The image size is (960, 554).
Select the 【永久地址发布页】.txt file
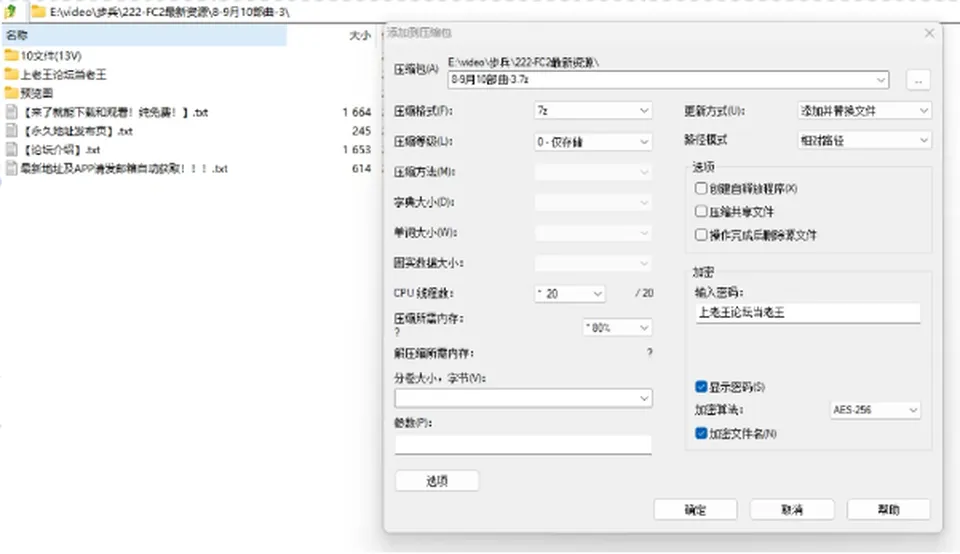(70, 131)
